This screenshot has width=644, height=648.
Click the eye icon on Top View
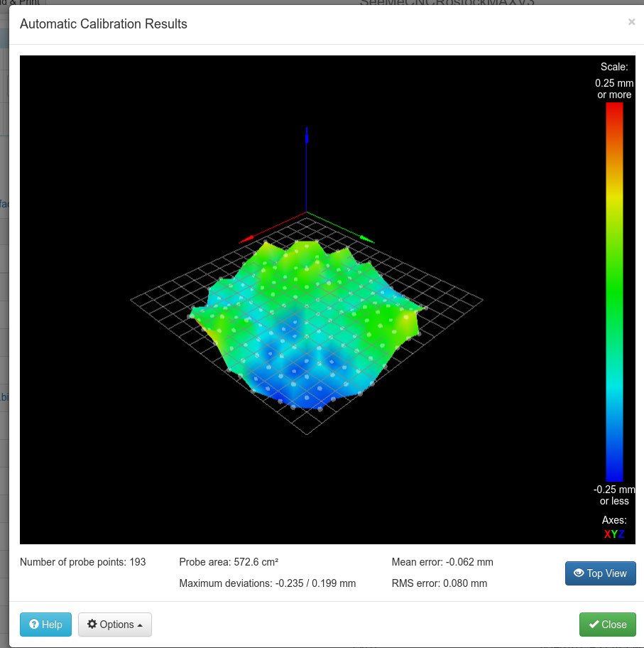click(x=578, y=573)
